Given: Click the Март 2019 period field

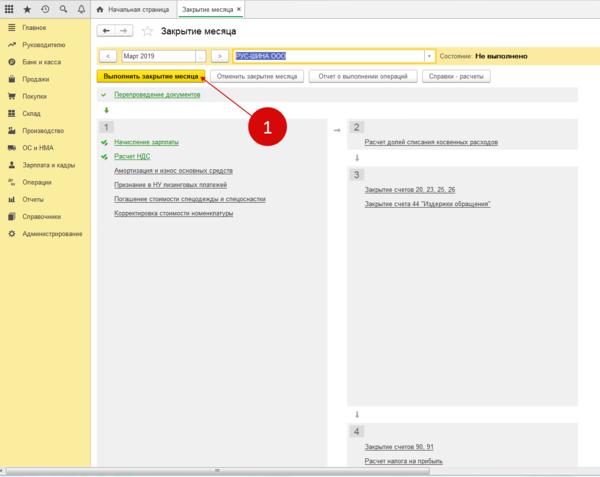Looking at the screenshot, I should 158,56.
